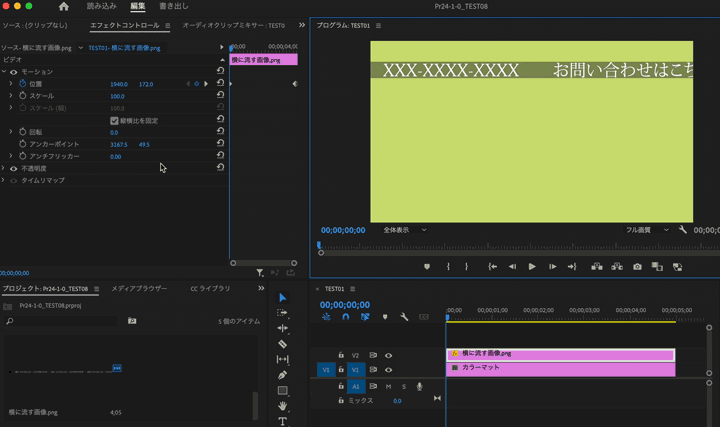Uncheck the uniform scale checkbox

click(114, 121)
